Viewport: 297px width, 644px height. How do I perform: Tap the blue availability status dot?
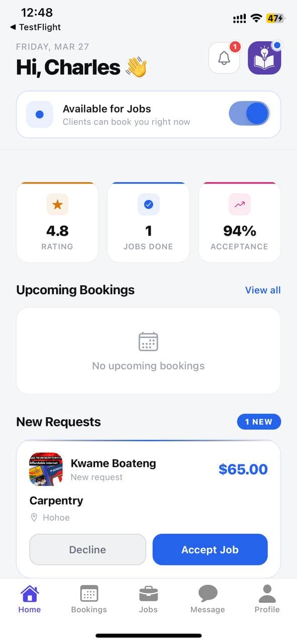[x=39, y=114]
